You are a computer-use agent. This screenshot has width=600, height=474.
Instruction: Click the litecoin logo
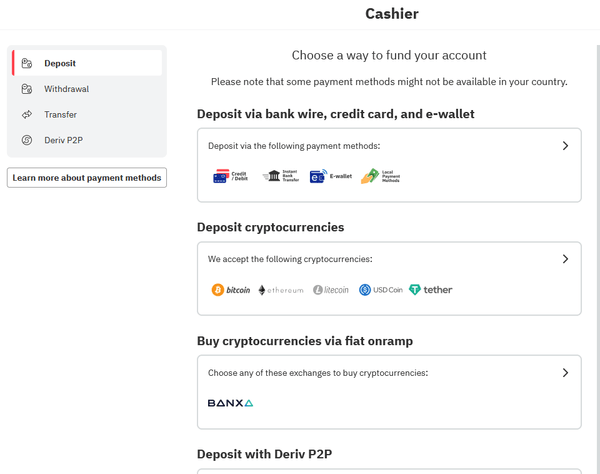(x=331, y=290)
